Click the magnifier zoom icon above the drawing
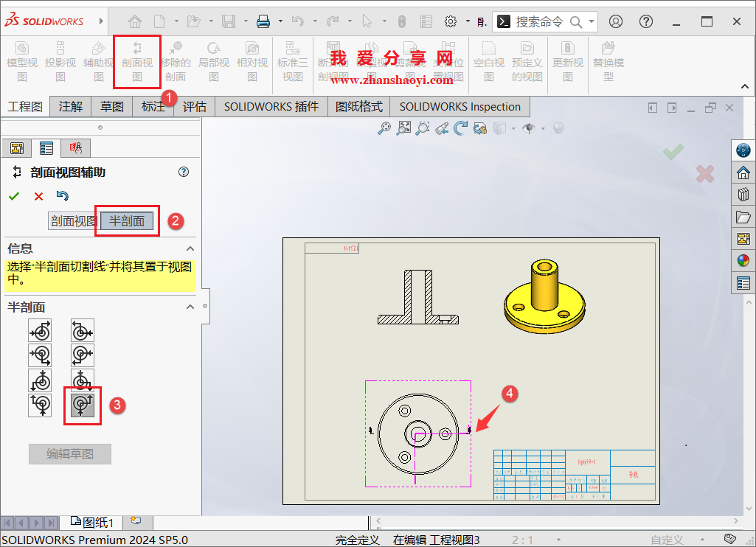The width and height of the screenshot is (756, 547). (x=385, y=128)
